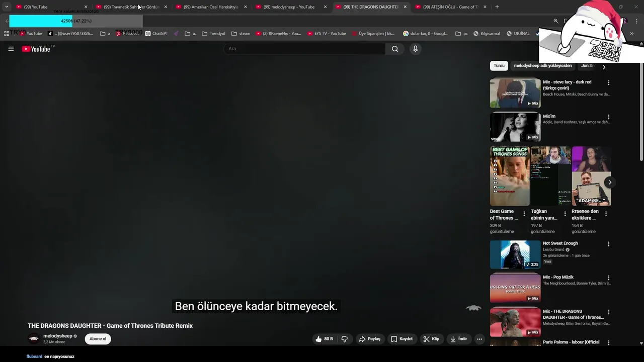
Task: Go to the YouTube home logo
Action: (x=36, y=49)
